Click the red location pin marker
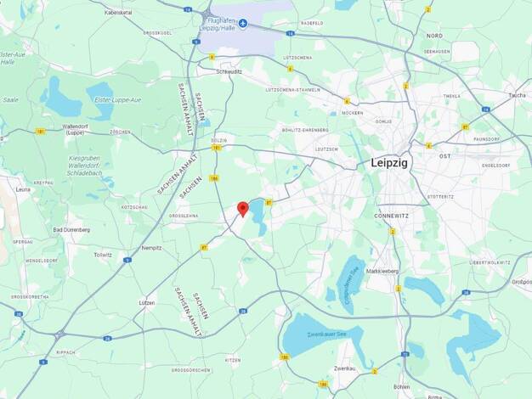This screenshot has width=532, height=399. tap(242, 209)
